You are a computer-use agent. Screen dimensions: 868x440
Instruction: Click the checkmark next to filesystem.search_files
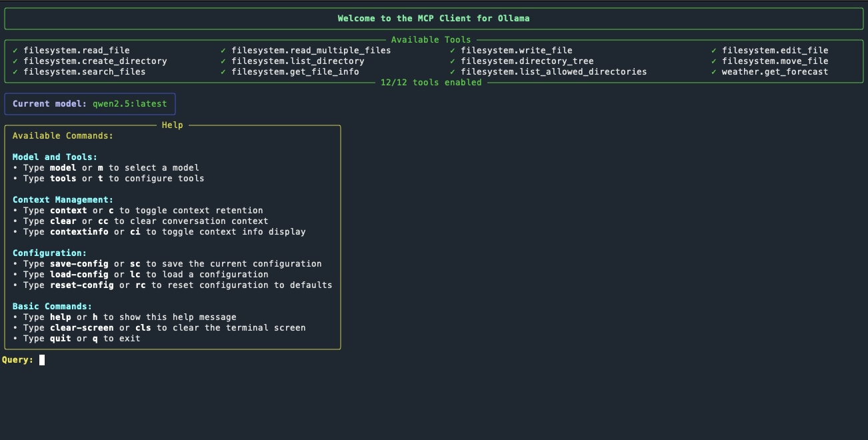click(15, 72)
